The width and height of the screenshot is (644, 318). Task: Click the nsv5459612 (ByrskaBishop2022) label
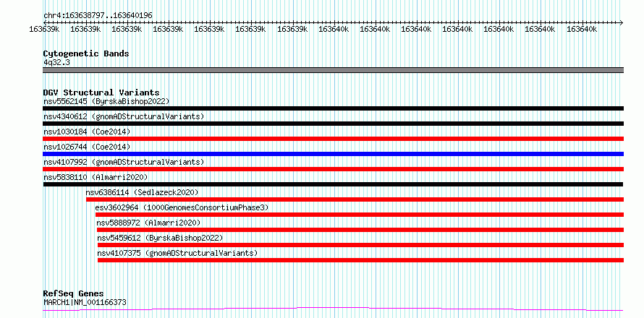point(160,238)
